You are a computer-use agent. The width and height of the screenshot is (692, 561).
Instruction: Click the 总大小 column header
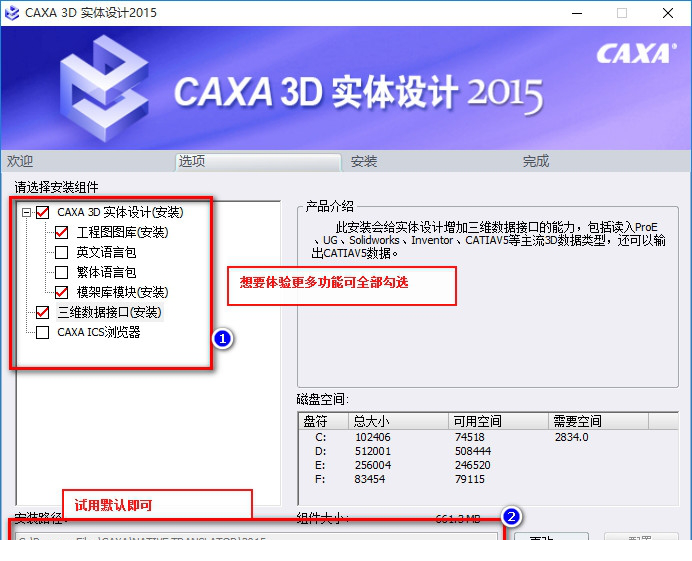pyautogui.click(x=399, y=422)
